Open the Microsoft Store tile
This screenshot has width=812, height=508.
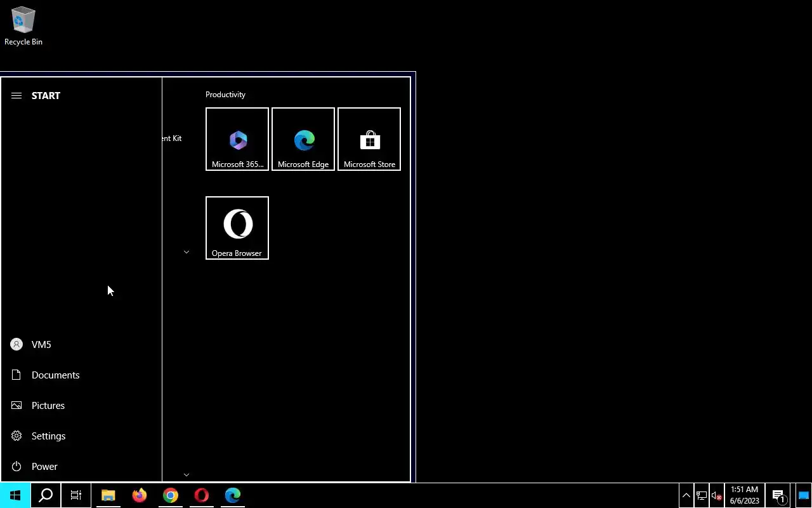click(369, 139)
